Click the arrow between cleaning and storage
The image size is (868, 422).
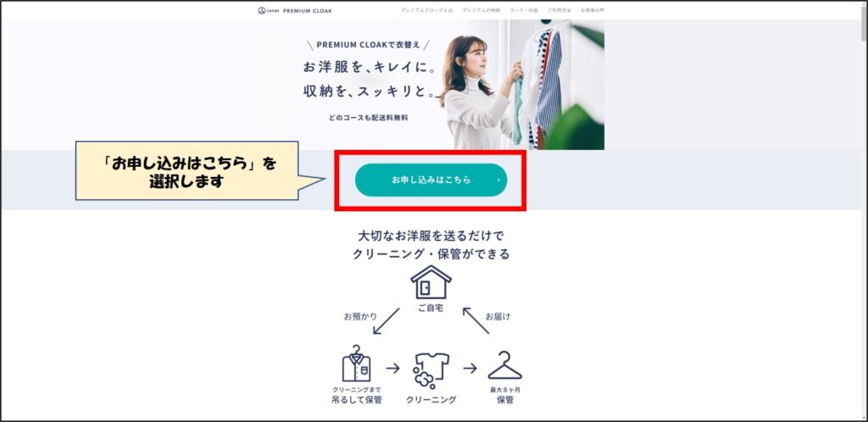[x=470, y=368]
